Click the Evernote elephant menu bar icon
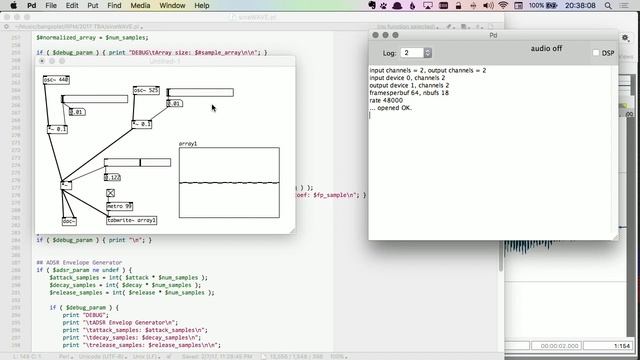Screen dimensions: 640x360 [372, 5]
